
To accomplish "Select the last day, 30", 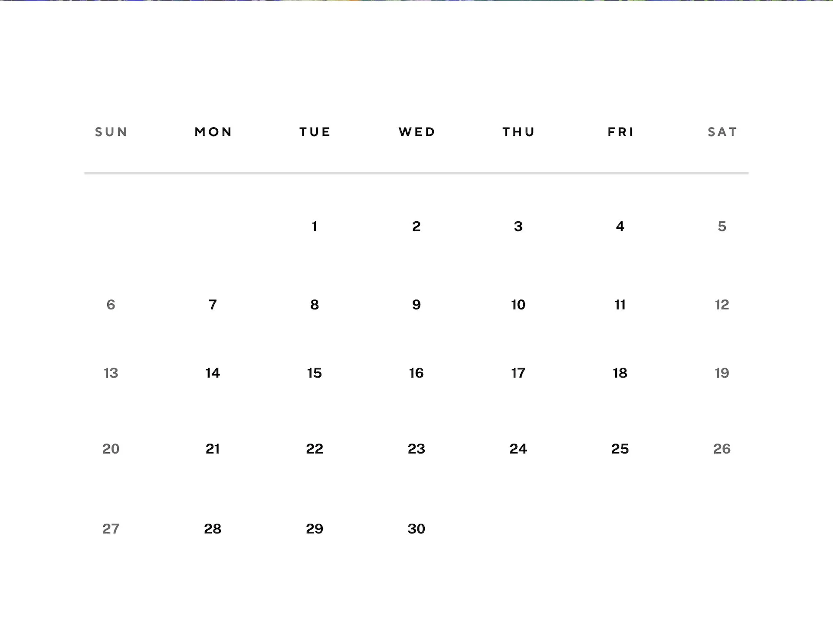I will [416, 529].
